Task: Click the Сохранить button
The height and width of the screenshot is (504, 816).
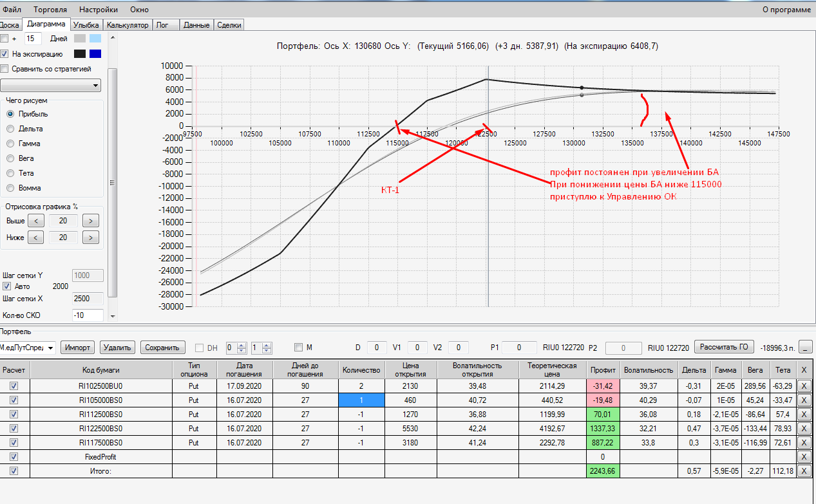Action: point(163,348)
